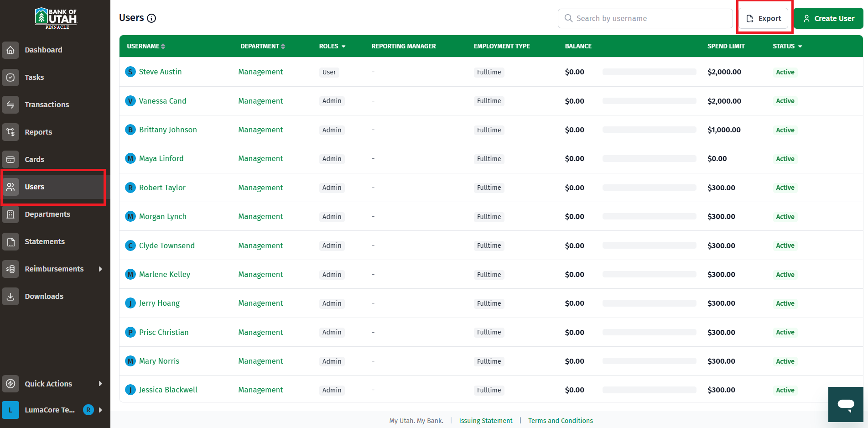Click Clyde Townsend's C avatar
This screenshot has width=868, height=428.
point(130,245)
